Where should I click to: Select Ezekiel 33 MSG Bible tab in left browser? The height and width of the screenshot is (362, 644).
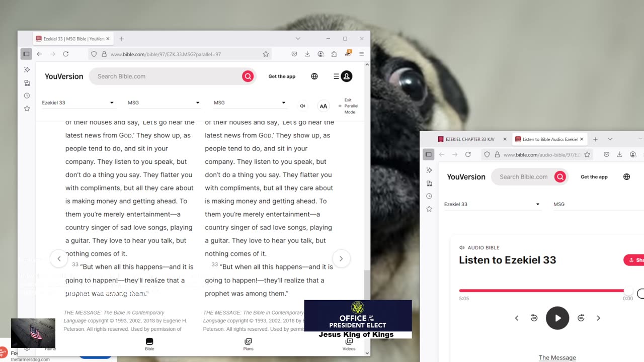(x=72, y=39)
